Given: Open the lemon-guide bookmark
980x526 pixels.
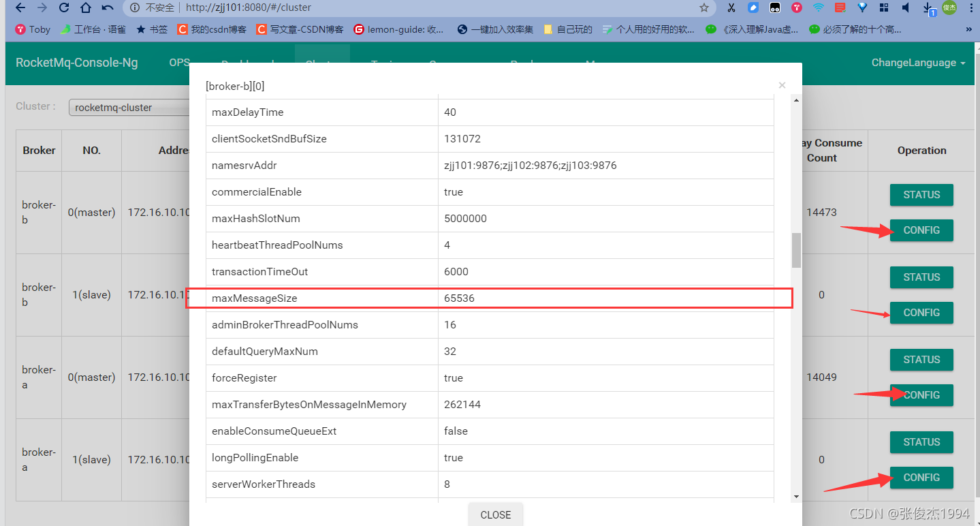Looking at the screenshot, I should [x=399, y=29].
